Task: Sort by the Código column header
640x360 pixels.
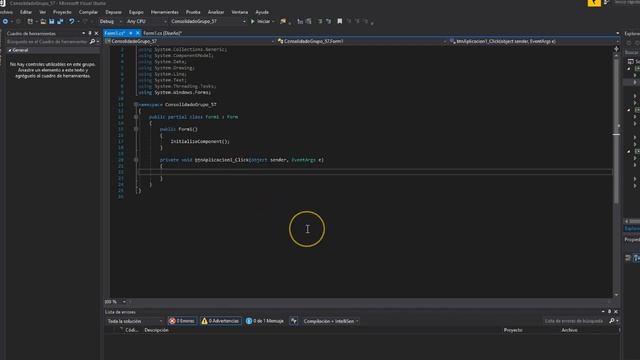Action: pos(131,330)
